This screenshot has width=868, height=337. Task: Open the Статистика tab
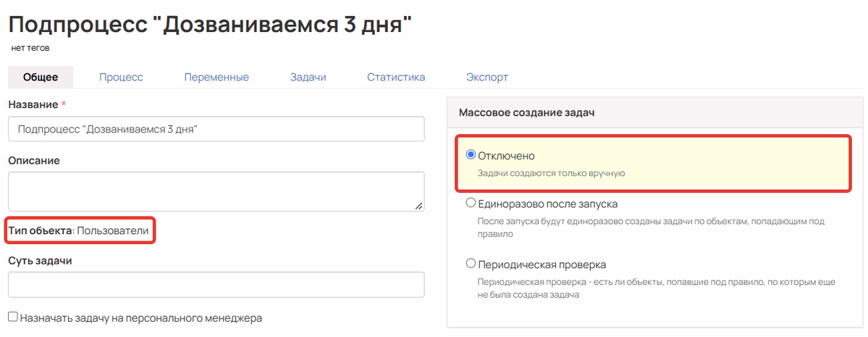click(396, 77)
